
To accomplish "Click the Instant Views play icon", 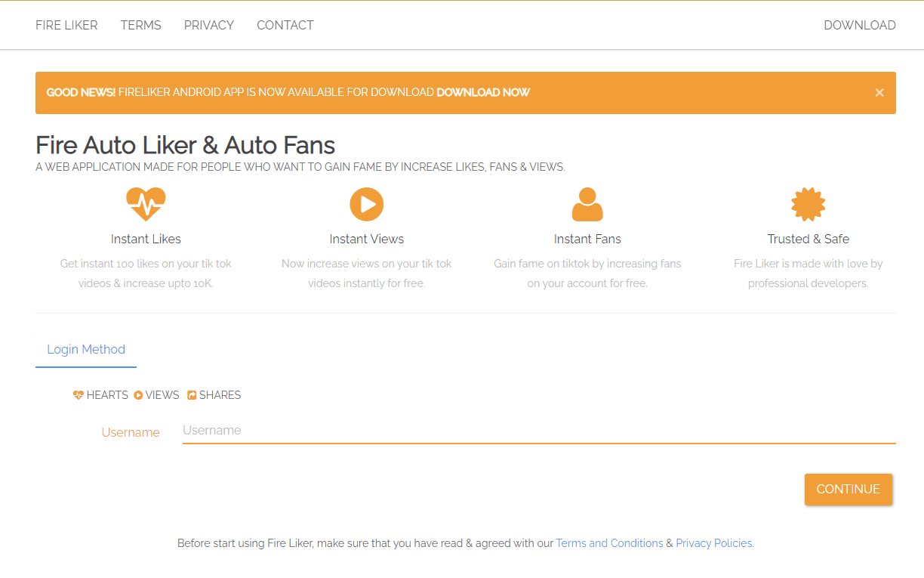I will [366, 203].
